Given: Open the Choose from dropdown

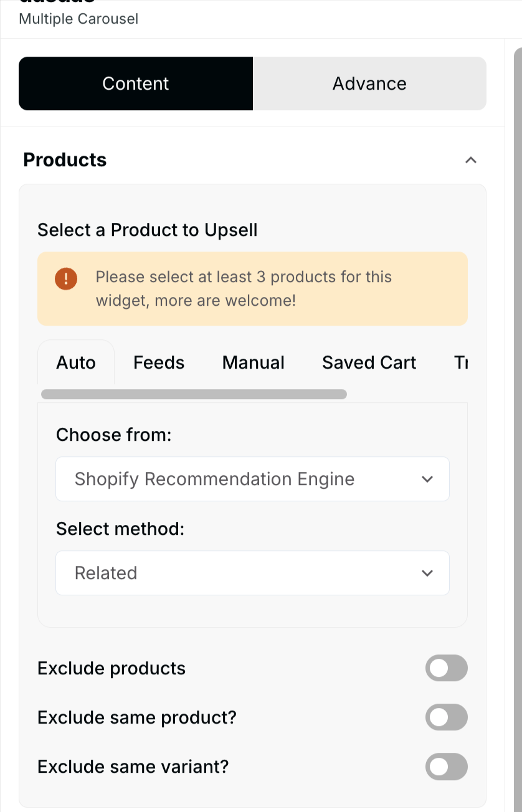Looking at the screenshot, I should click(x=252, y=479).
